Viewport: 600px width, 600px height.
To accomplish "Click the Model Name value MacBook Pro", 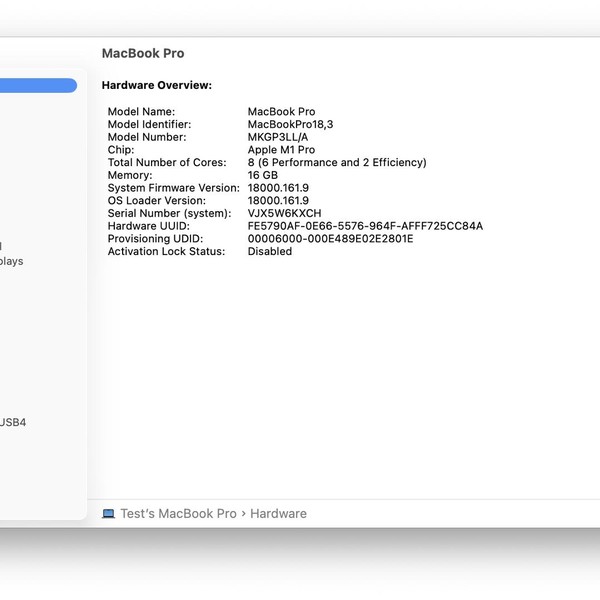I will point(281,112).
